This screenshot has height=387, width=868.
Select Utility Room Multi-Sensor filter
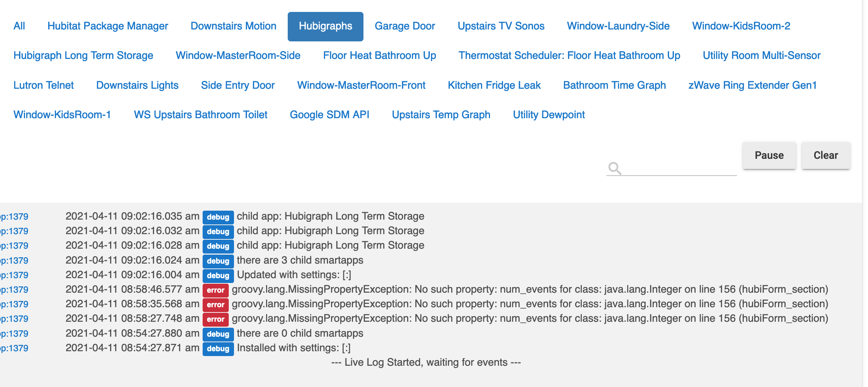pos(761,56)
